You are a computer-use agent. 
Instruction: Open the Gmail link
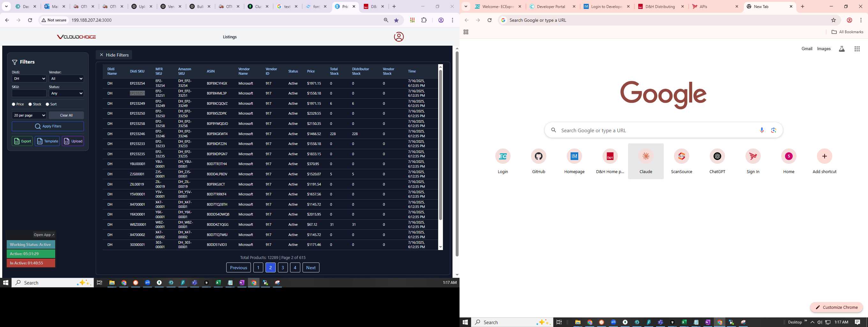coord(807,49)
